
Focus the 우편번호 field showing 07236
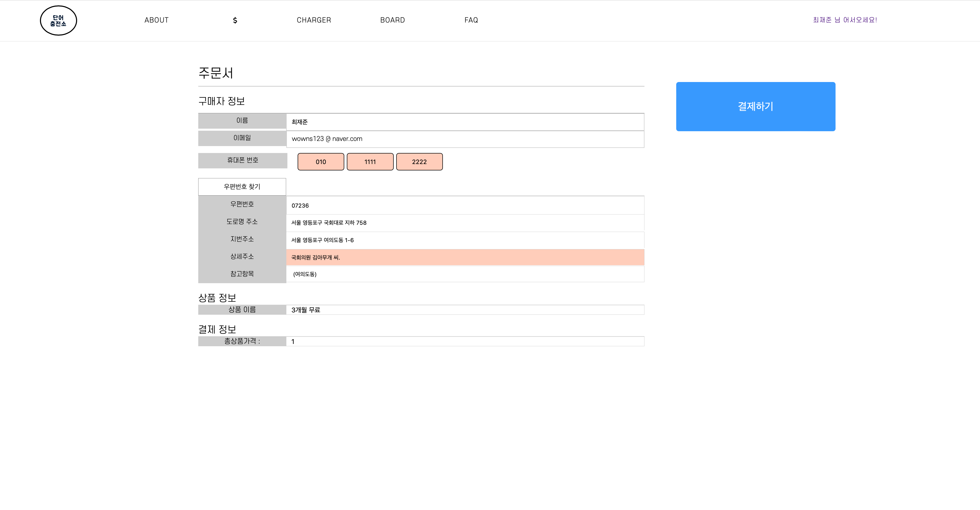465,206
